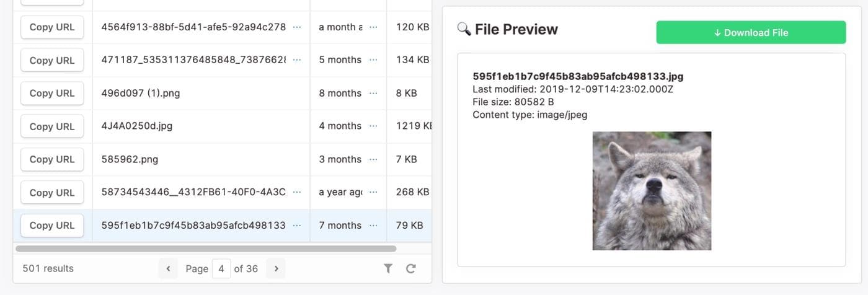This screenshot has height=295, width=868.
Task: Click the horizontal table scrollbar
Action: tap(206, 249)
